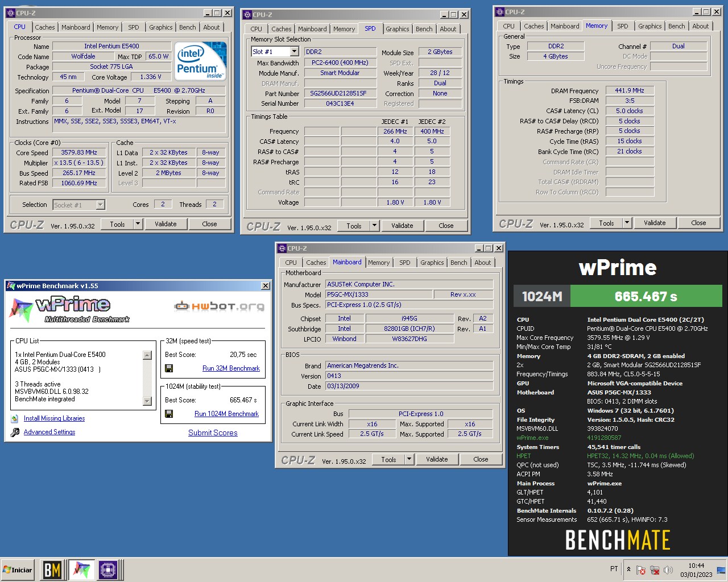Click Tools button in Mainboard CPU-Z window

(x=389, y=459)
